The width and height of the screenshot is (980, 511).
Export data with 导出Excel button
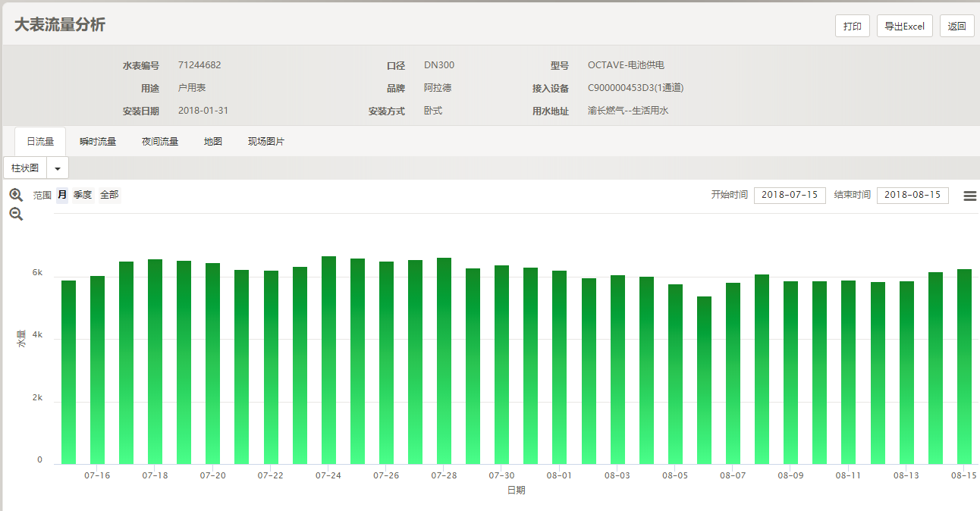pos(905,26)
